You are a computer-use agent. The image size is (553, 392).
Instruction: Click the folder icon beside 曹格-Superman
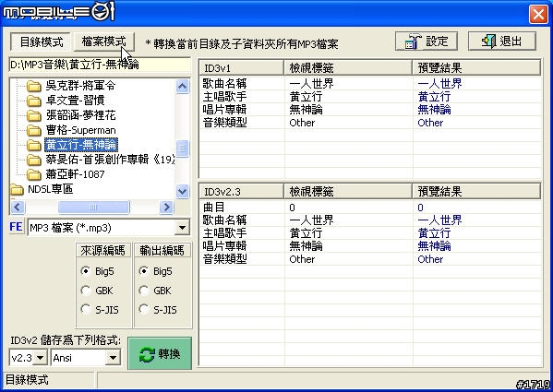coord(34,130)
